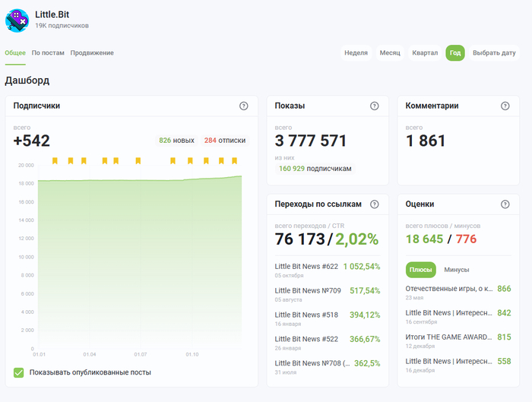Click the last yellow post bookmark marker
This screenshot has height=402, width=532.
coord(234,160)
